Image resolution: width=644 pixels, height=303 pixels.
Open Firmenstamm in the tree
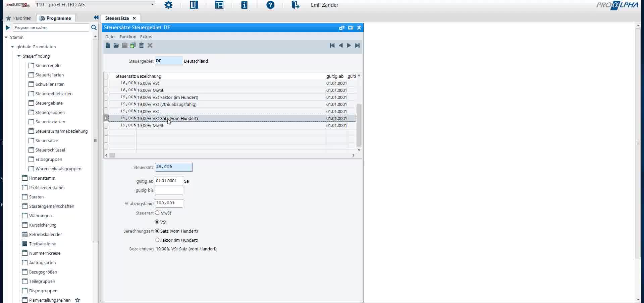coord(42,178)
